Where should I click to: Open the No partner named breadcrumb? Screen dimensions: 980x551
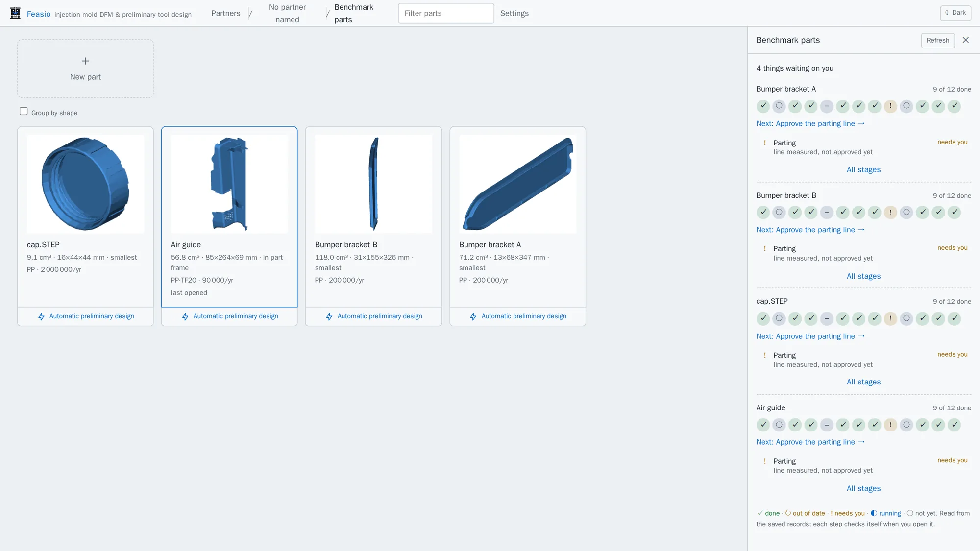click(x=287, y=13)
